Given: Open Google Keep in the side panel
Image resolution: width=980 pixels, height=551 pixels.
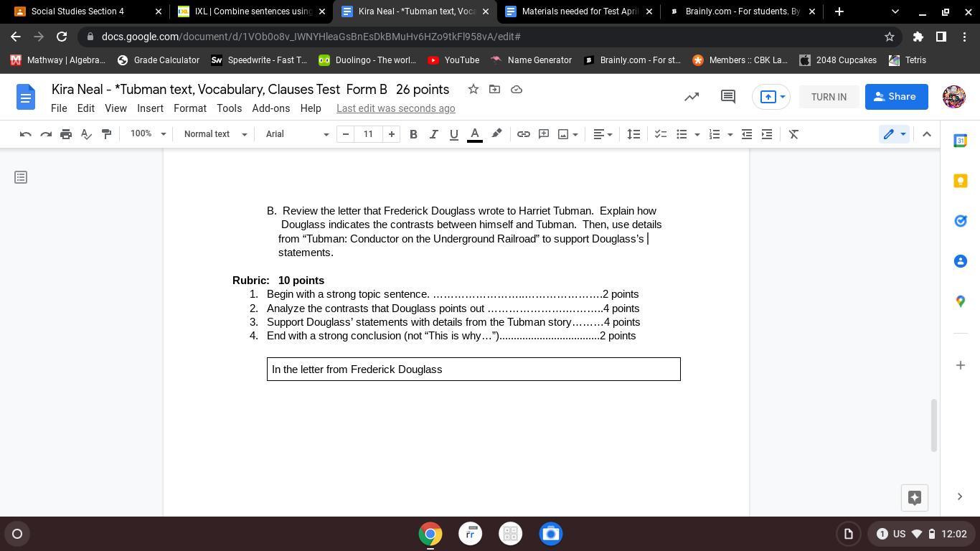Looking at the screenshot, I should (961, 181).
